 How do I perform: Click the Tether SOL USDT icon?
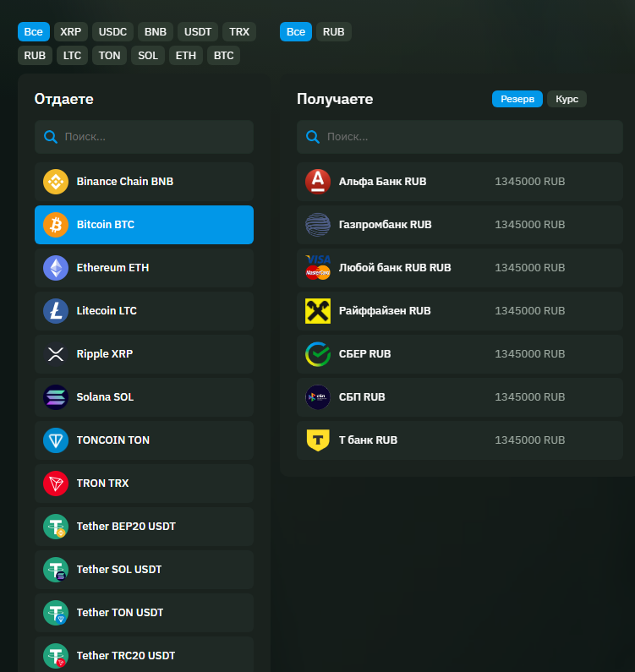pos(56,570)
